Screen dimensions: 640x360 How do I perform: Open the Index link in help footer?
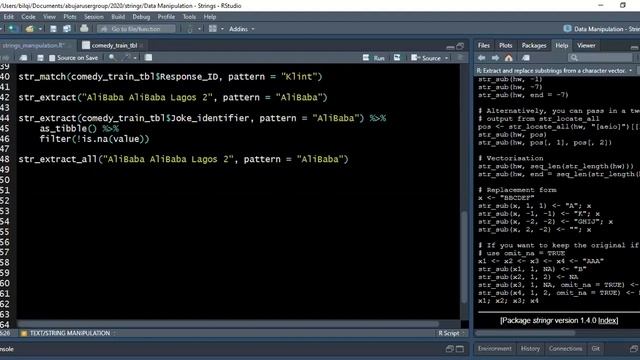608,320
